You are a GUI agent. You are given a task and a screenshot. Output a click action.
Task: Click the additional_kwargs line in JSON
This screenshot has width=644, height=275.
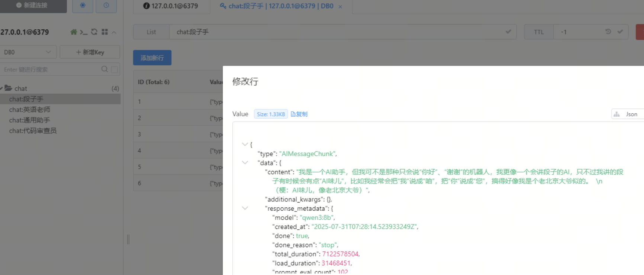299,199
